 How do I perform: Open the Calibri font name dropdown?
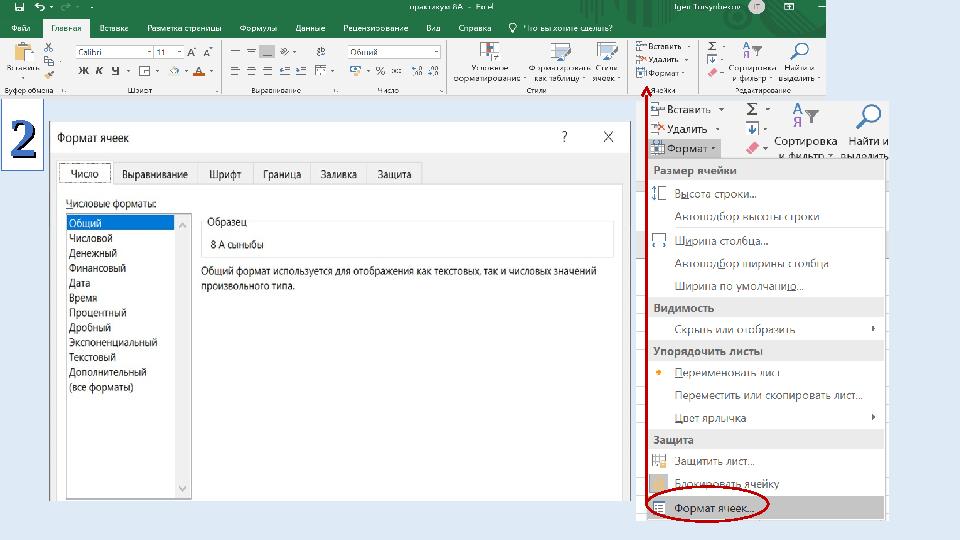147,52
